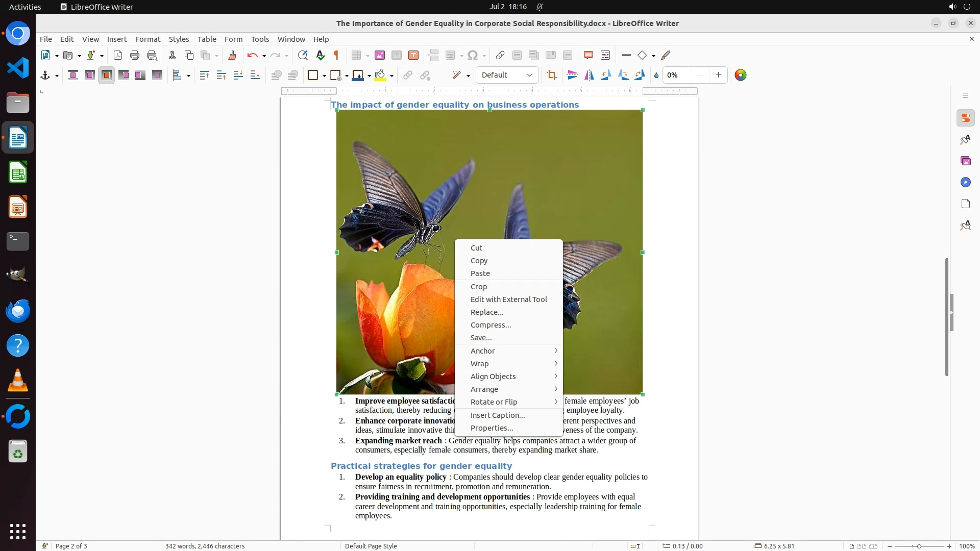Flip image vertically via toolbar icon
The image size is (980, 551).
[572, 76]
